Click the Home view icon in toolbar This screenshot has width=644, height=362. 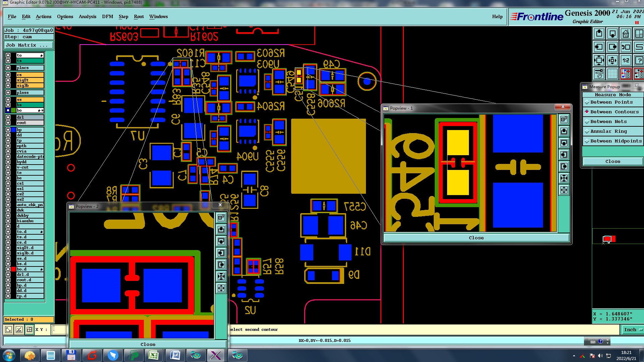(x=626, y=34)
